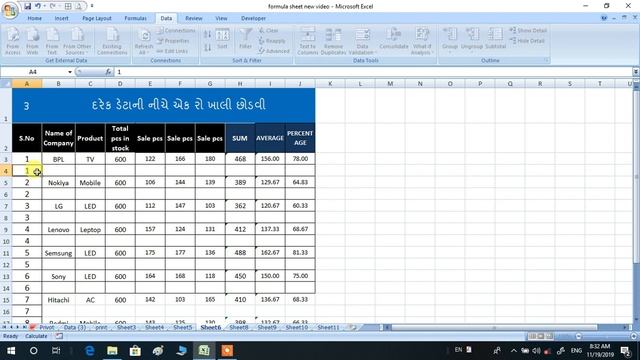Click the macro record icon in status bar
640x360 pixels.
(x=60, y=336)
